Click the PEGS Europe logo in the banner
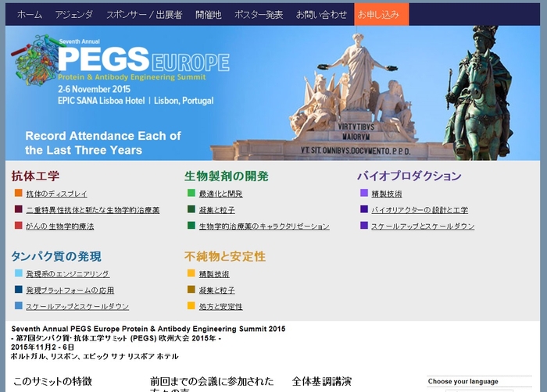547x392 pixels. click(144, 59)
